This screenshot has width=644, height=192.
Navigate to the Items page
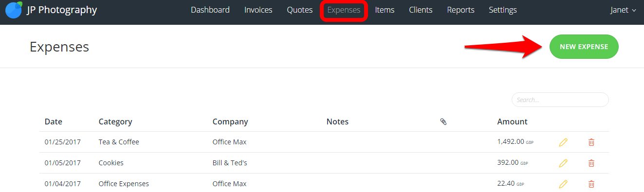tap(385, 10)
